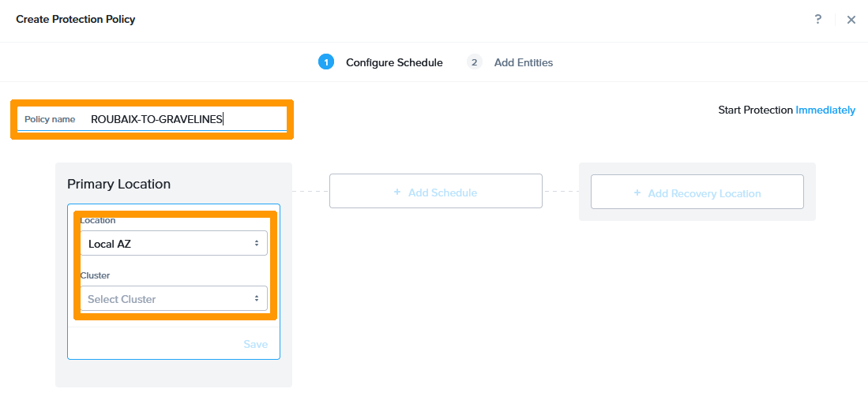Close the Create Protection Policy dialog
868x415 pixels.
851,20
